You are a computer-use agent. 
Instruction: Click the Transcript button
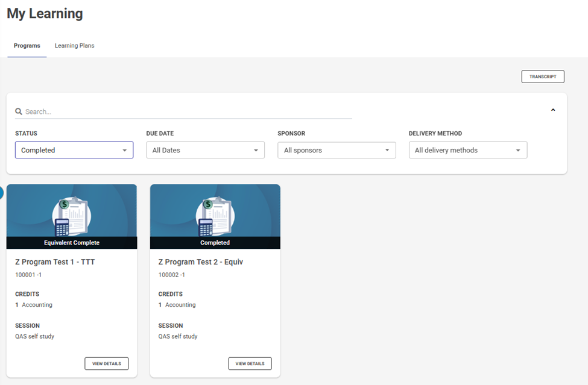[x=543, y=77]
